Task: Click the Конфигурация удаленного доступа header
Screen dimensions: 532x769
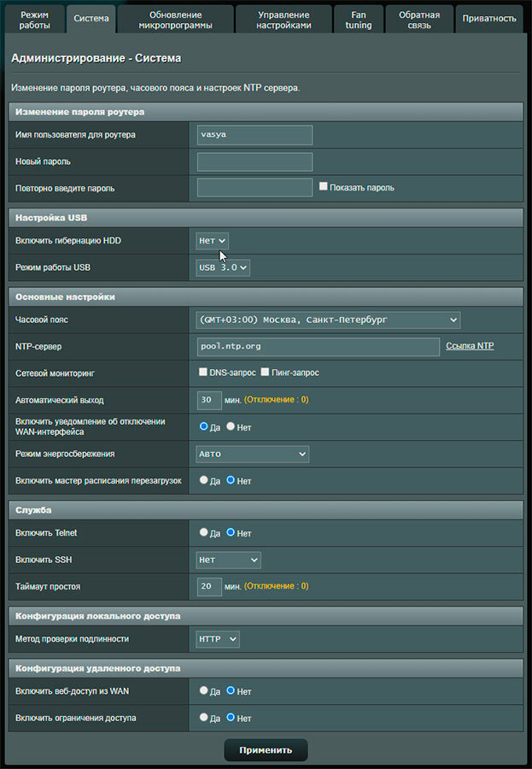Action: point(266,668)
